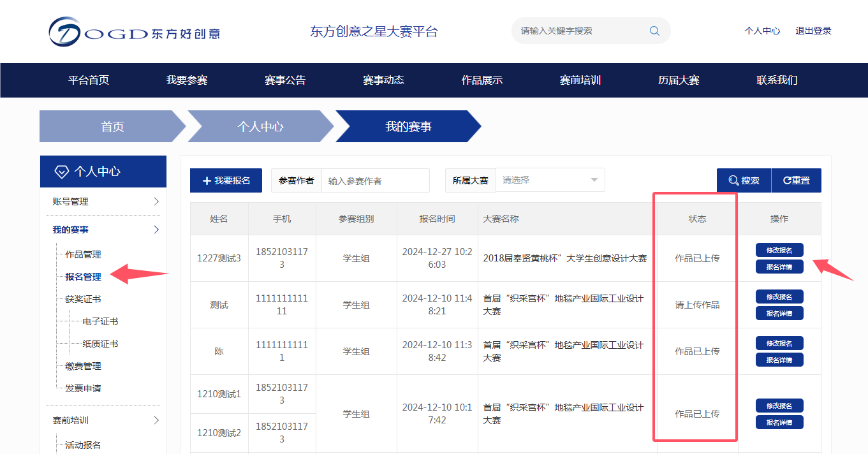This screenshot has height=454, width=868.
Task: Open the 作品展示 navigation menu item
Action: click(x=481, y=80)
